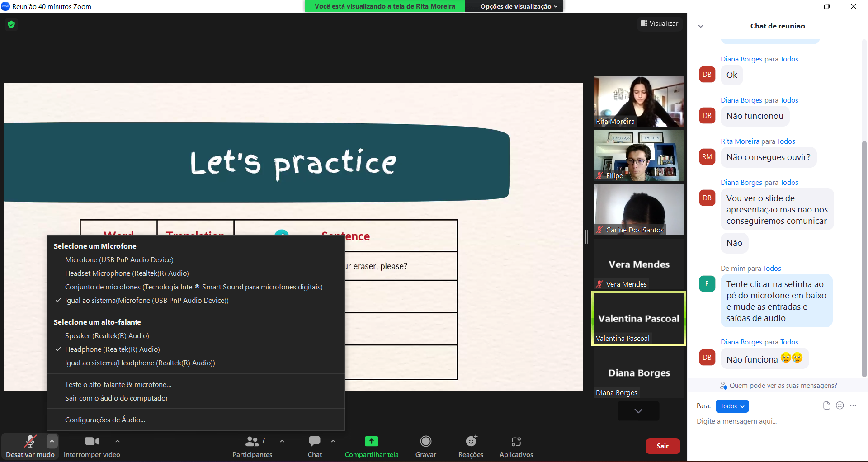This screenshot has height=462, width=868.
Task: Select Igual ao sistema microphone option
Action: [x=196, y=300]
